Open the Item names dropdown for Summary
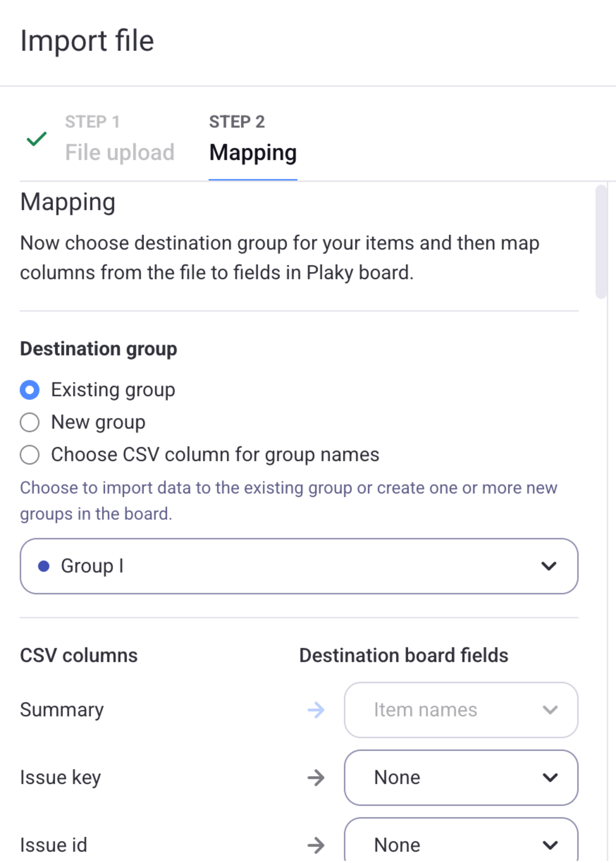616x863 pixels. tap(460, 710)
